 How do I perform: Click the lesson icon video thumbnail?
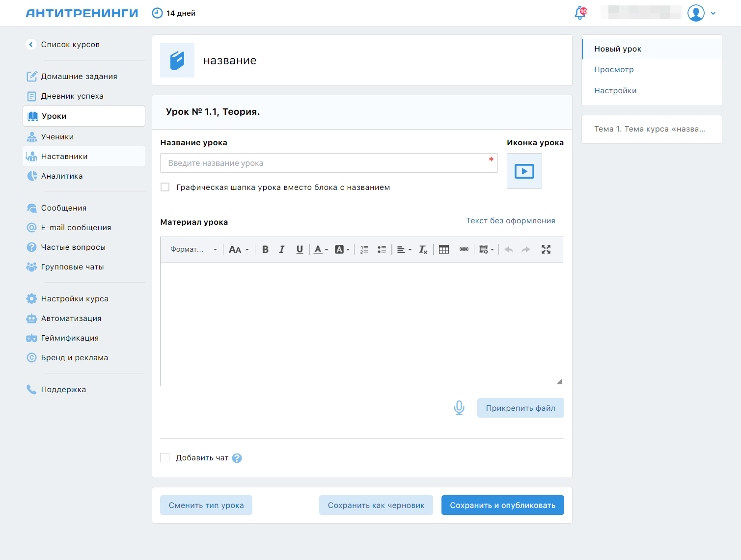pos(524,171)
